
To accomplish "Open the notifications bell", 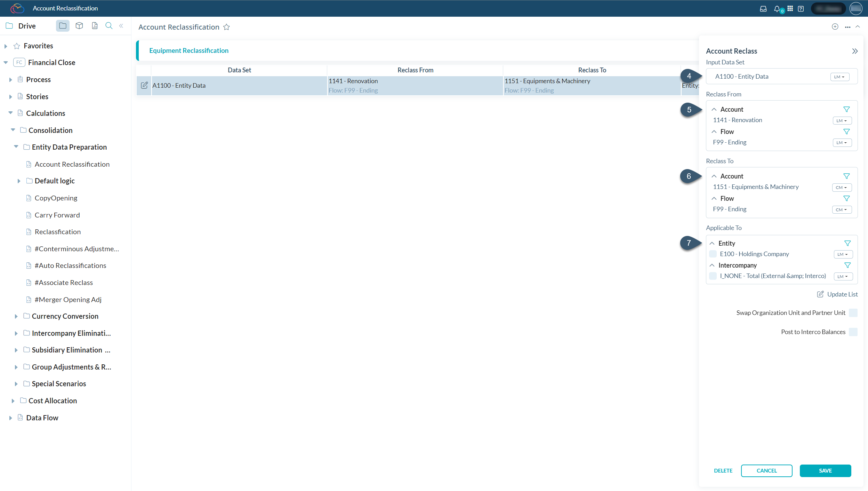I will tap(777, 8).
